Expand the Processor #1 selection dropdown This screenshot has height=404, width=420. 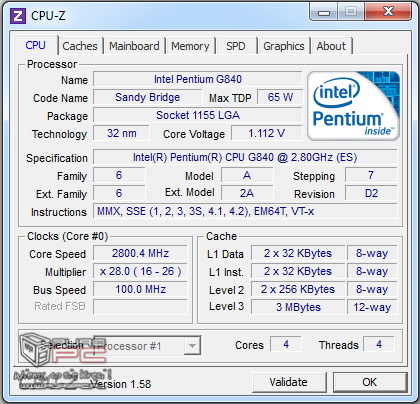[192, 346]
